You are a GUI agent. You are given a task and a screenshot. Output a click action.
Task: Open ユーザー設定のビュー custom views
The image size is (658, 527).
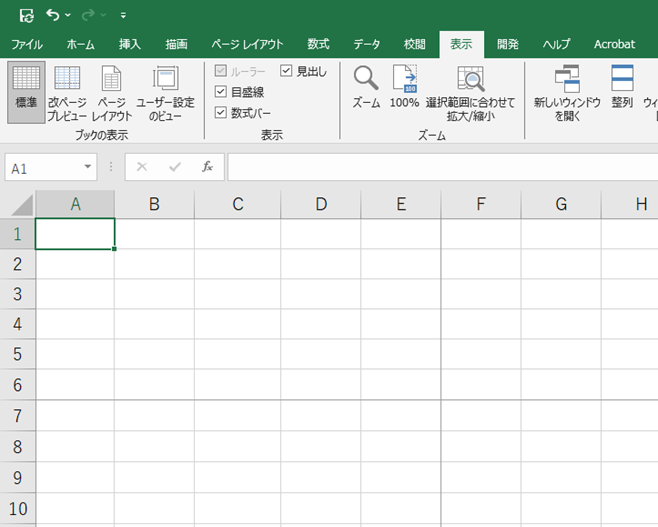[x=165, y=92]
